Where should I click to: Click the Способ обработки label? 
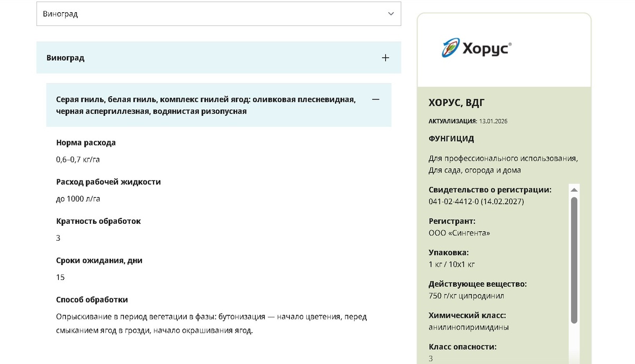[x=92, y=299]
